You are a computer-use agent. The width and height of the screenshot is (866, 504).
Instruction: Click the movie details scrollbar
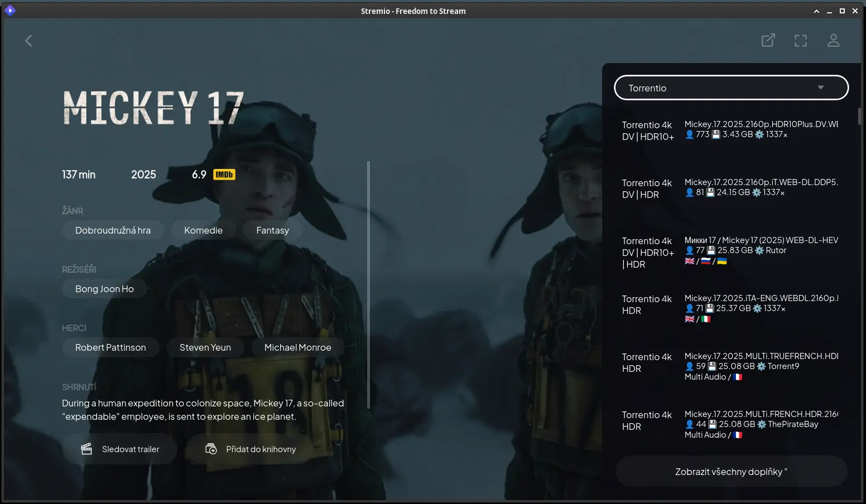tap(368, 284)
